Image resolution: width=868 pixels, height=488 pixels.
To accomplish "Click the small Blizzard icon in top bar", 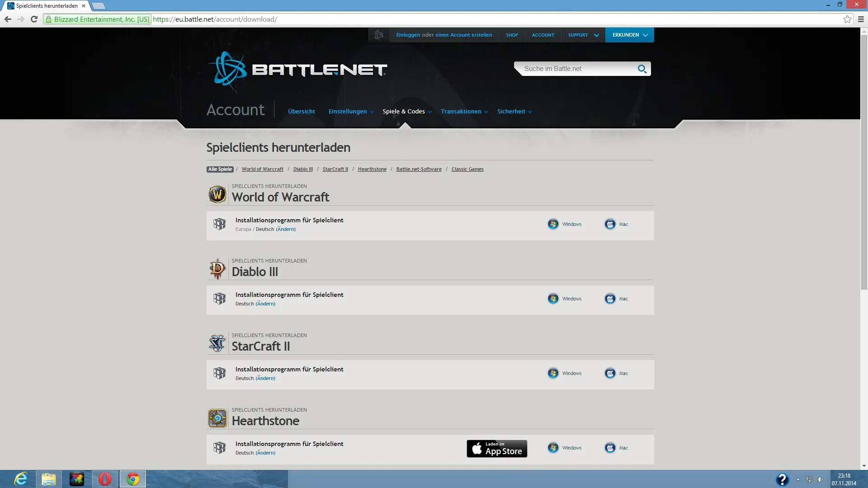I will coord(379,35).
